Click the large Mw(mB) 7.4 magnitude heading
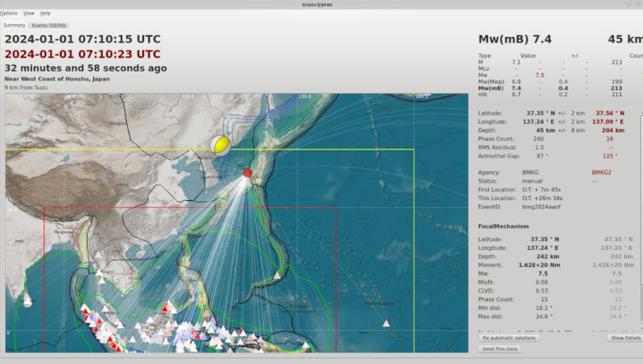The height and width of the screenshot is (364, 643). [515, 39]
